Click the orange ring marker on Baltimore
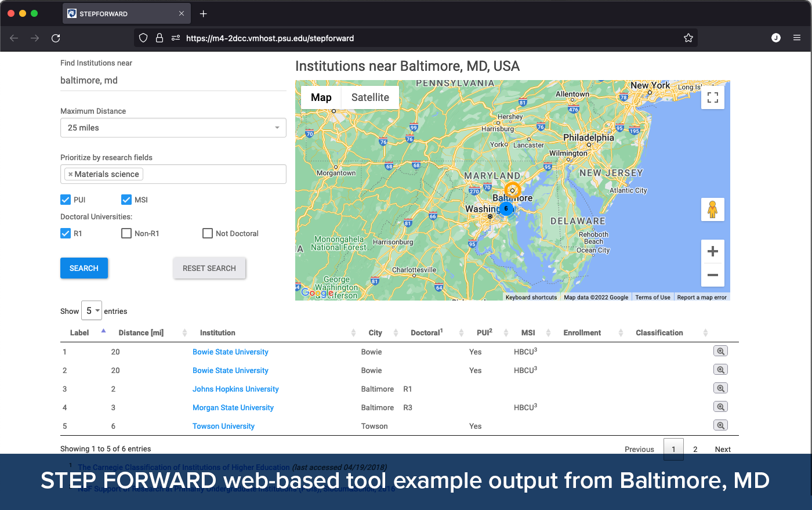Viewport: 812px width, 510px height. point(512,190)
